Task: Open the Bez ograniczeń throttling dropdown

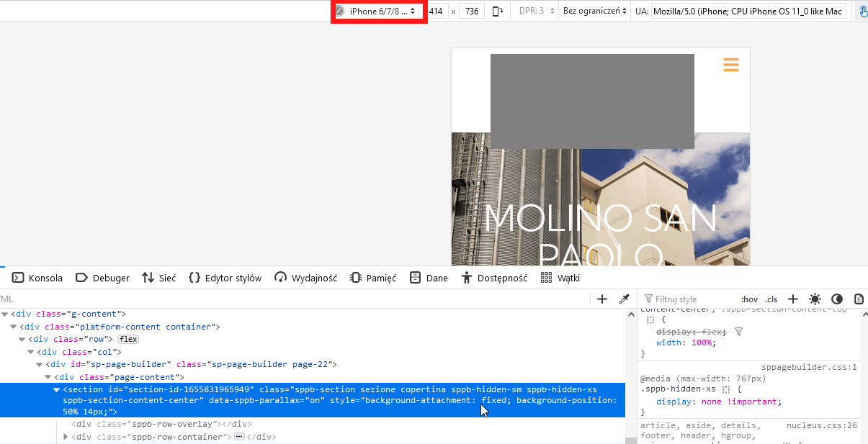Action: click(594, 12)
